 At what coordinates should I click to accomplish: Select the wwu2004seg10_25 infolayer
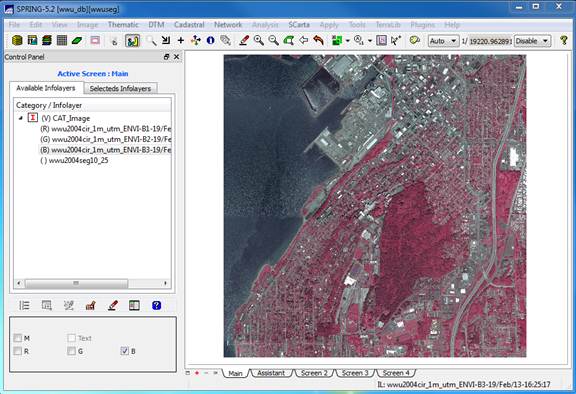[x=75, y=160]
